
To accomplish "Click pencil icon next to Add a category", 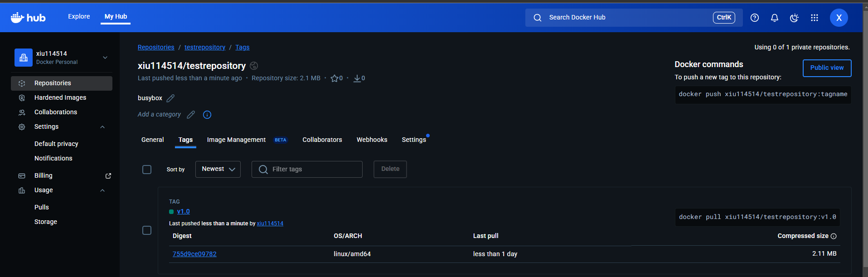I will [191, 115].
